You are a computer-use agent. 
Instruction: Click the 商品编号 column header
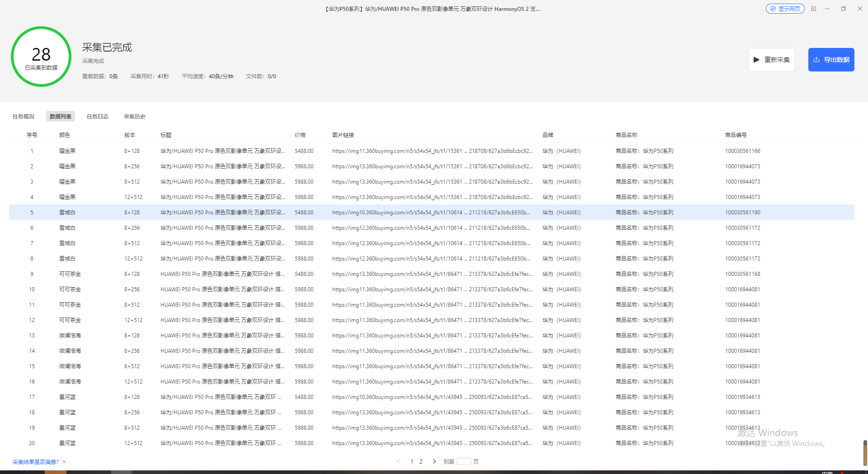click(736, 135)
